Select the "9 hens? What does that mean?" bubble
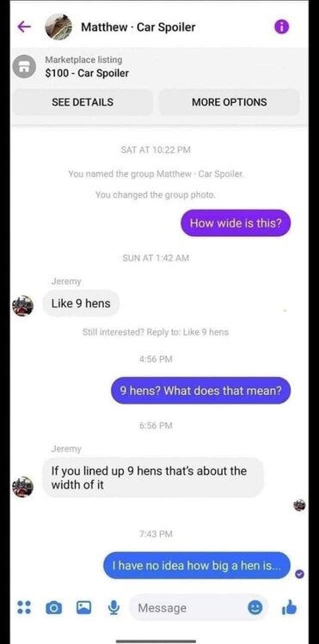 (201, 390)
